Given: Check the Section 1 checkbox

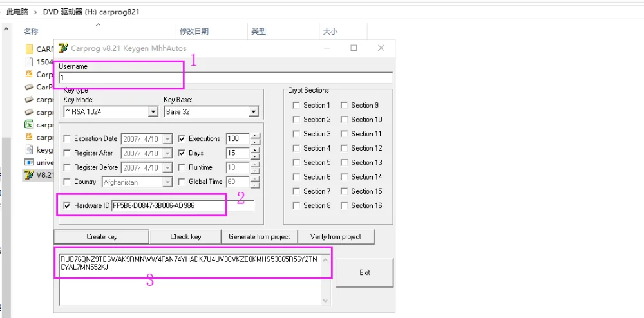Looking at the screenshot, I should [296, 105].
